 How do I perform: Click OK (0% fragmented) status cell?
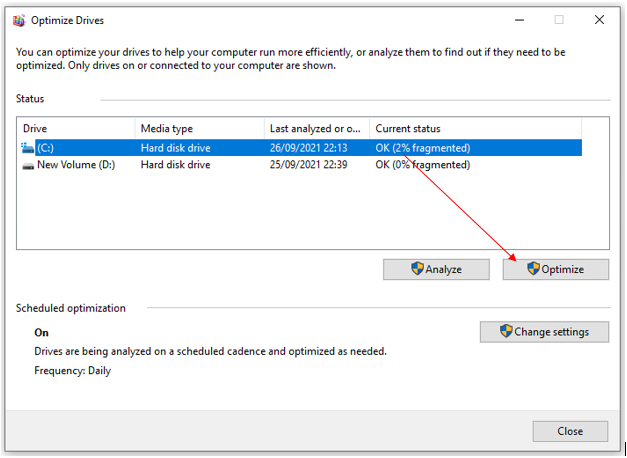423,165
